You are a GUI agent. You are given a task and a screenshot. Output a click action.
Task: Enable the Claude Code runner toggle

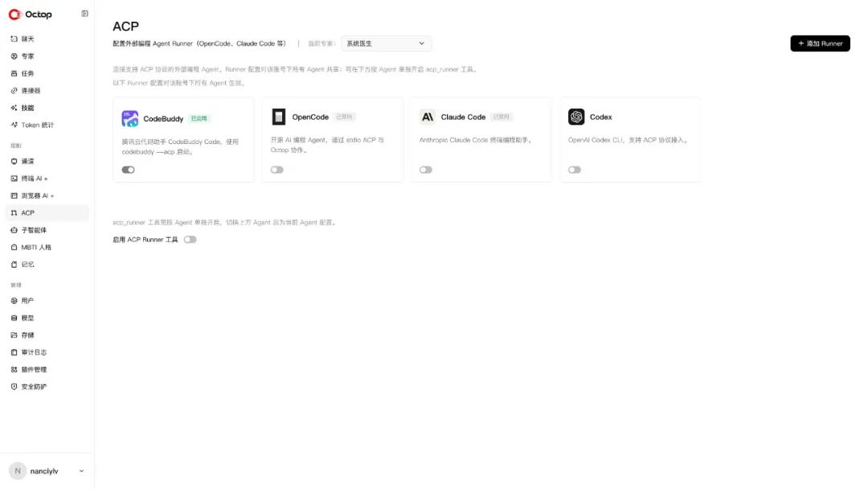(426, 170)
